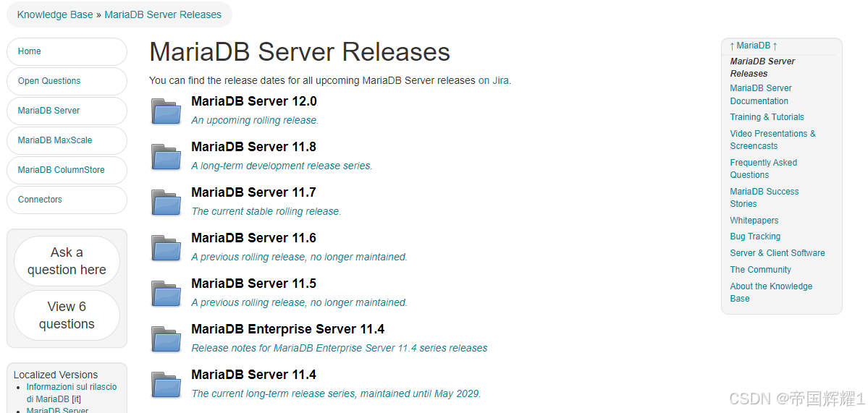The width and height of the screenshot is (868, 413).
Task: Select MariaDB MaxScale in left sidebar
Action: [67, 140]
